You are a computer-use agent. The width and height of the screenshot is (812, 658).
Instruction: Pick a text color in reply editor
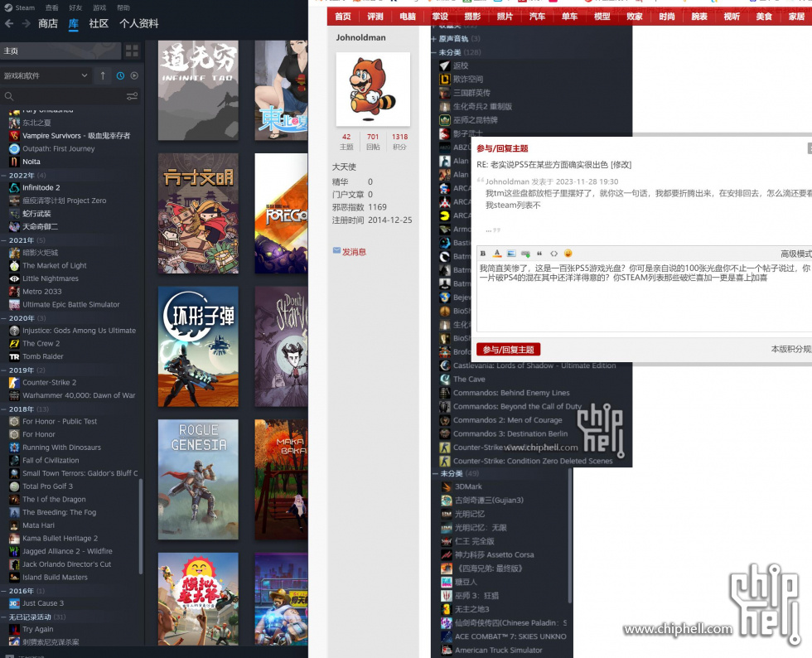[x=497, y=254]
